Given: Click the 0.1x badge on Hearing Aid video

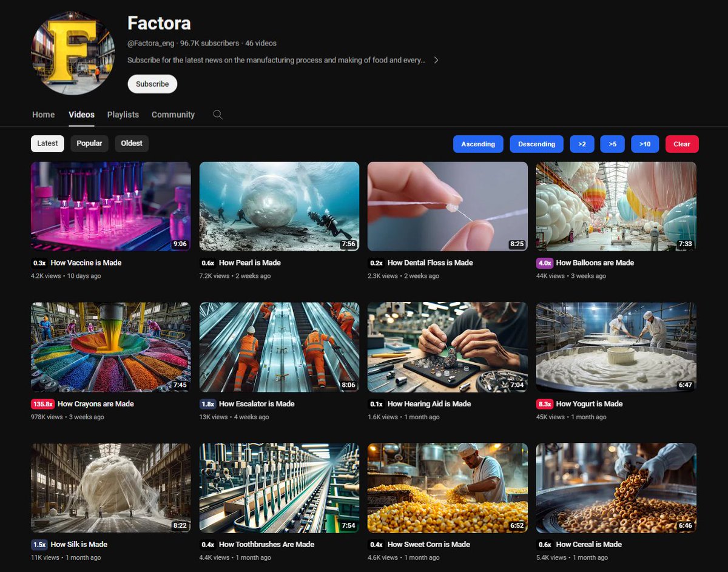Looking at the screenshot, I should point(376,403).
